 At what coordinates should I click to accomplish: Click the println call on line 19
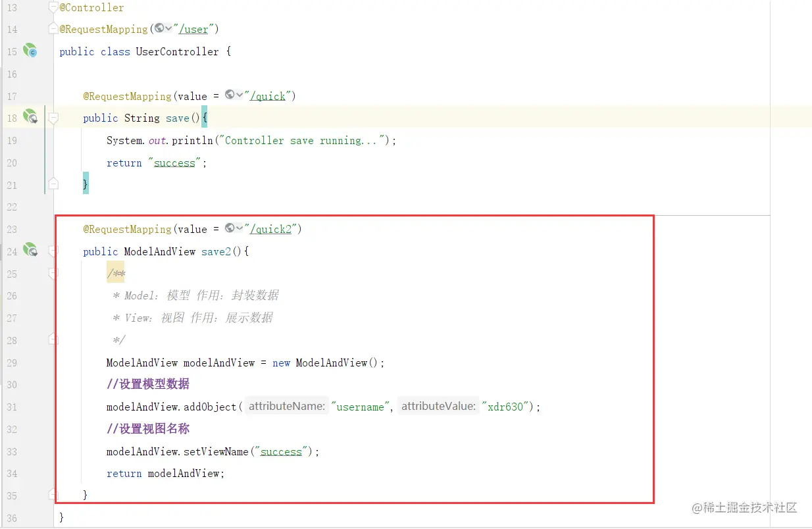192,140
